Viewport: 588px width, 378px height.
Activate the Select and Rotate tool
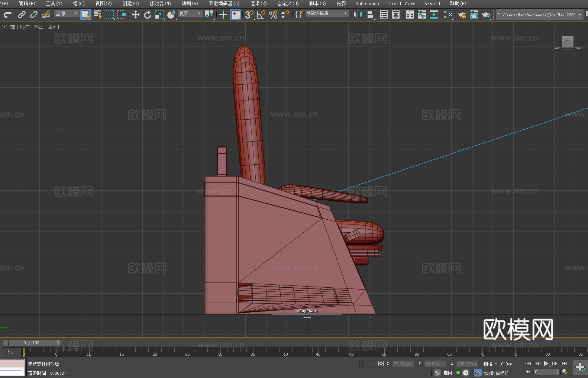point(148,14)
